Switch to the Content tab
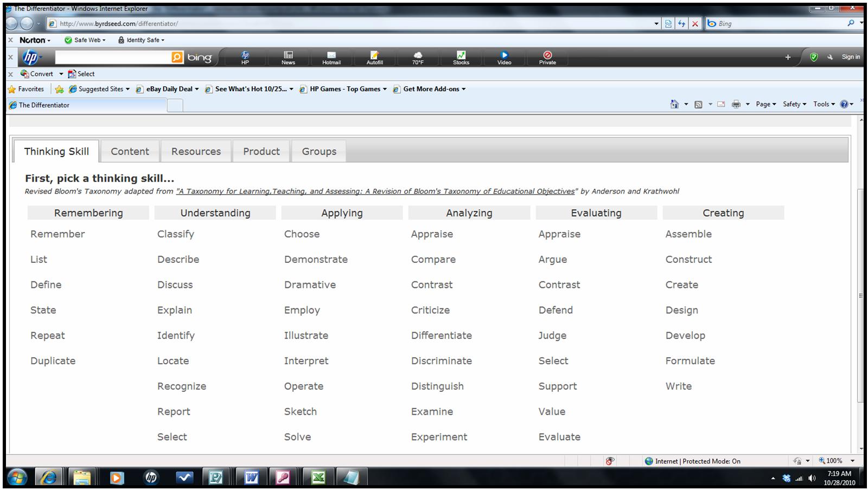 [x=130, y=151]
